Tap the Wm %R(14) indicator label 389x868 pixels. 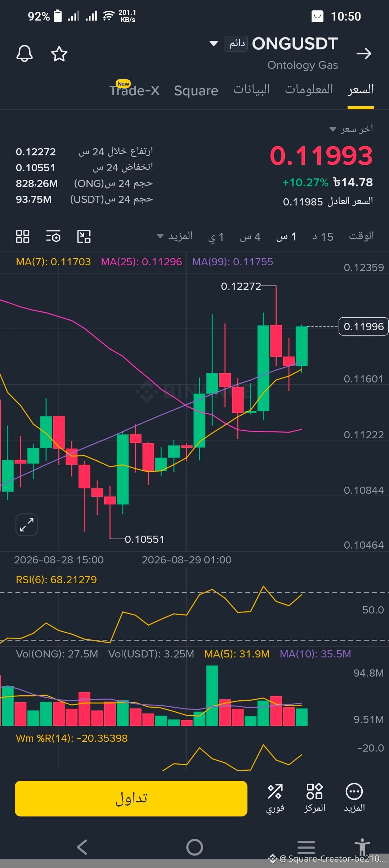[72, 738]
